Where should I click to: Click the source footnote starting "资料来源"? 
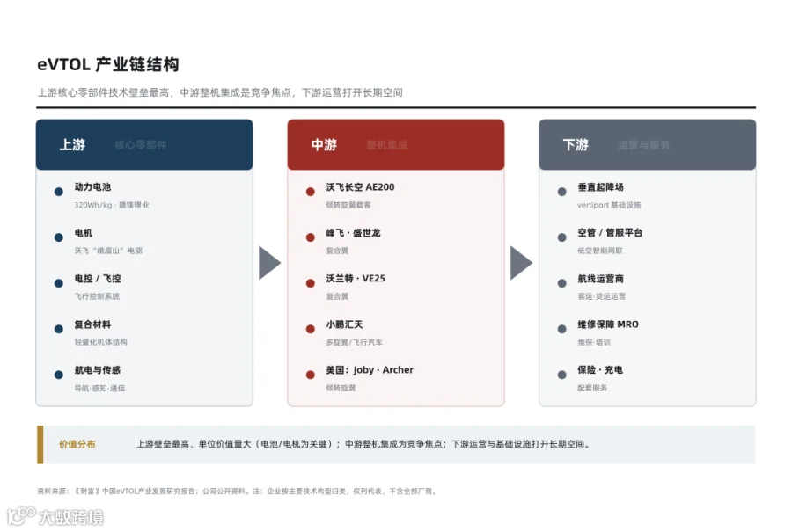(x=238, y=492)
